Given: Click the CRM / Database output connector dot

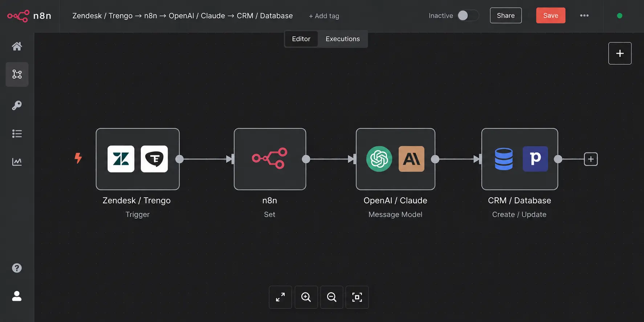Looking at the screenshot, I should click(x=558, y=159).
